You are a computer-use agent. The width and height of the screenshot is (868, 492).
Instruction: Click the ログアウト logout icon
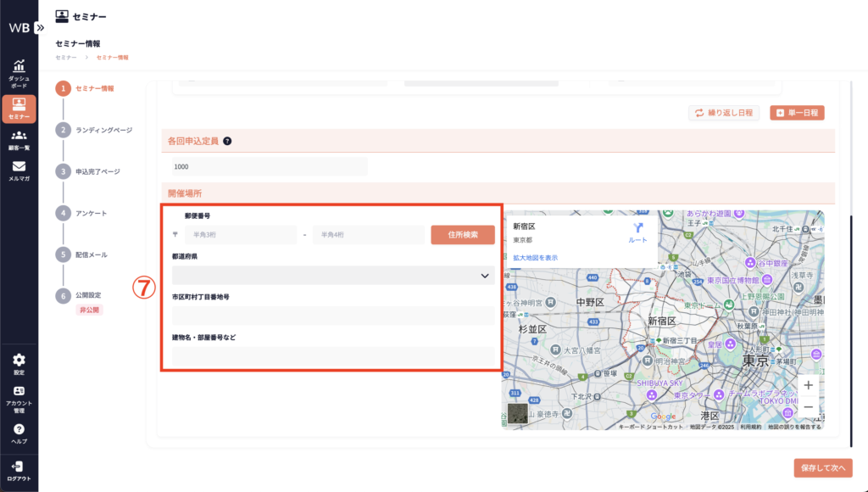point(19,466)
